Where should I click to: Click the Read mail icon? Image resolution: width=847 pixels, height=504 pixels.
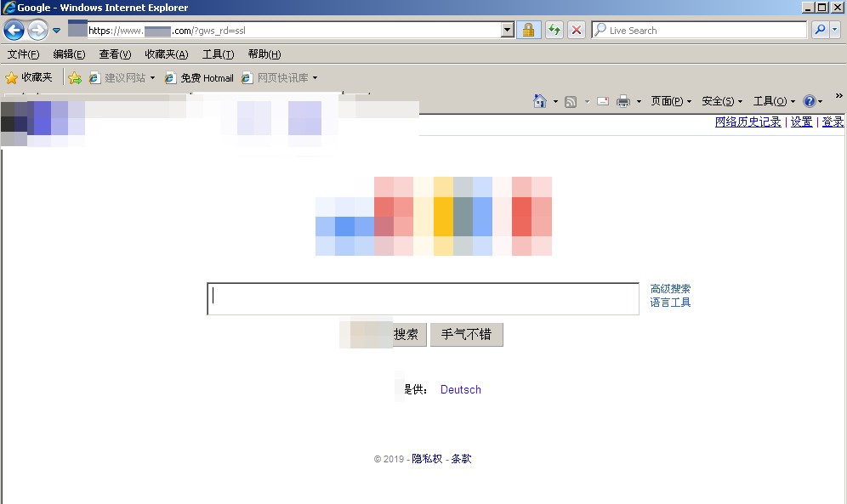(603, 101)
